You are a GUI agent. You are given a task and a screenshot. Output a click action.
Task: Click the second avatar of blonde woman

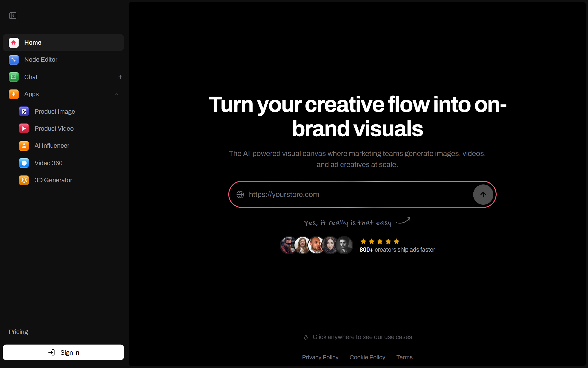pyautogui.click(x=302, y=245)
